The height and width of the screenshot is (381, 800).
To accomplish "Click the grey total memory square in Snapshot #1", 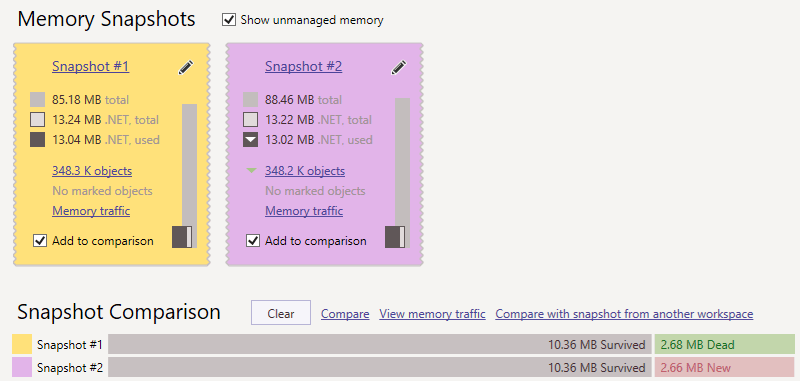I will pyautogui.click(x=37, y=99).
